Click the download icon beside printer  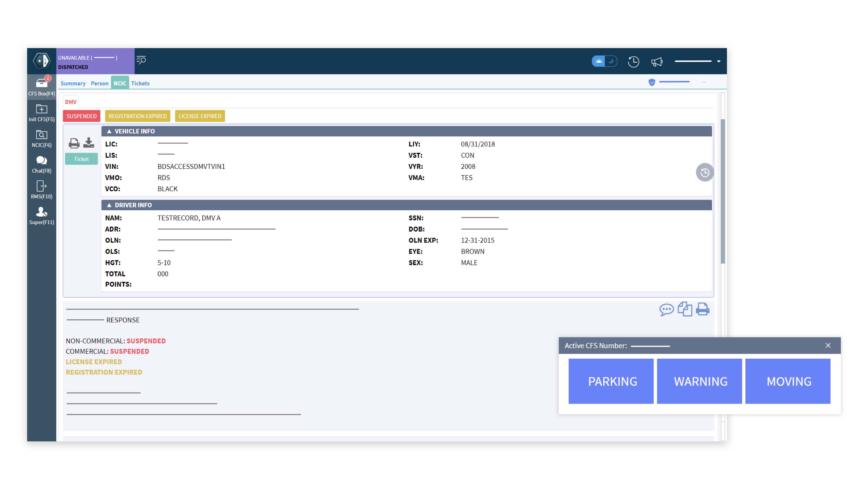click(x=89, y=143)
